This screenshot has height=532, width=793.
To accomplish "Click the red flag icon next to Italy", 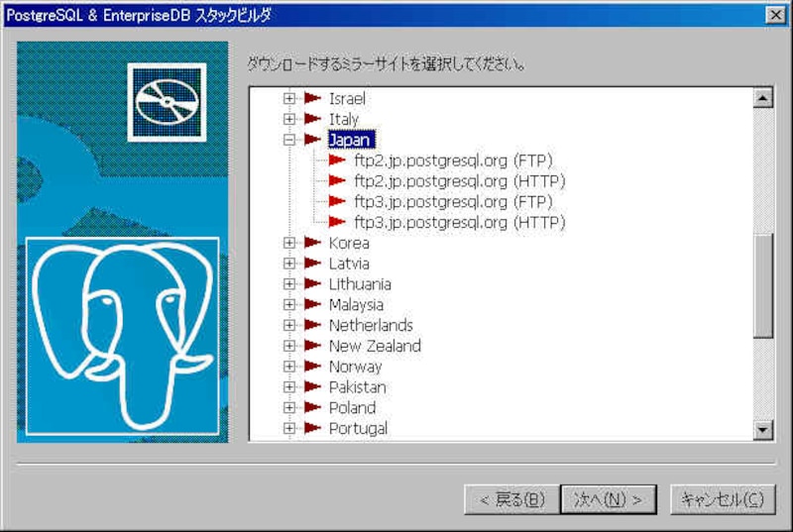I will [x=313, y=119].
